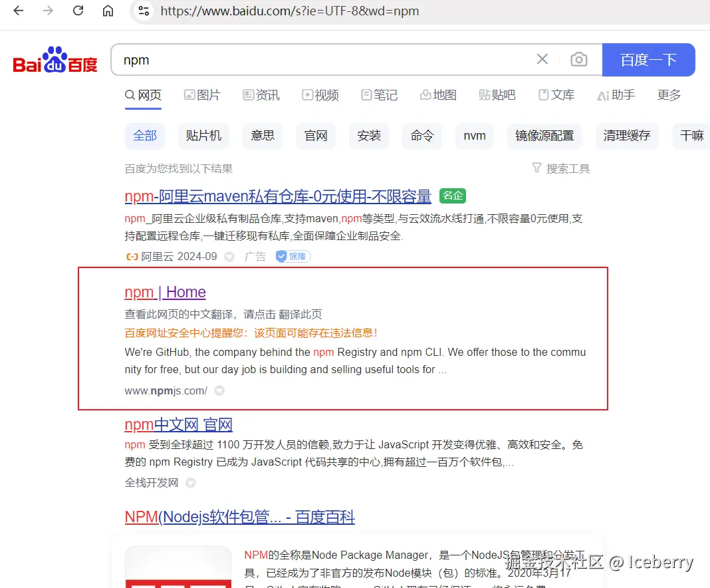
Task: Open the dropdown beside www.npmjs.com
Action: tap(219, 390)
